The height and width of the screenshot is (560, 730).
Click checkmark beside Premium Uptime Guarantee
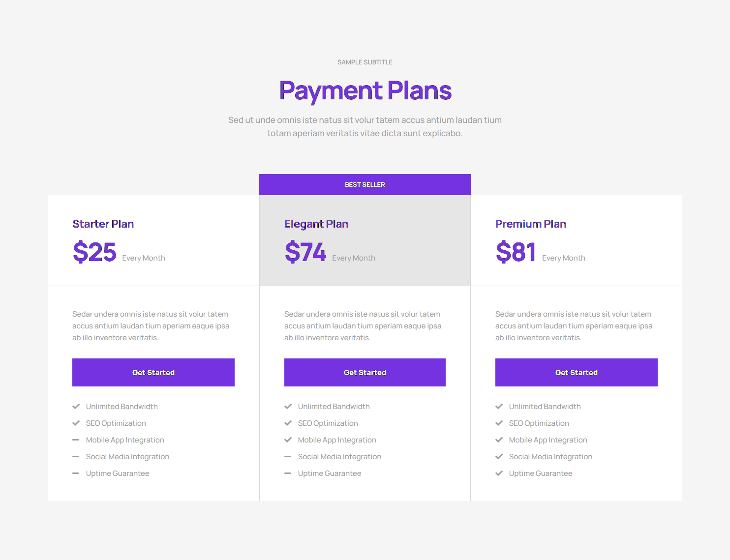tap(499, 473)
